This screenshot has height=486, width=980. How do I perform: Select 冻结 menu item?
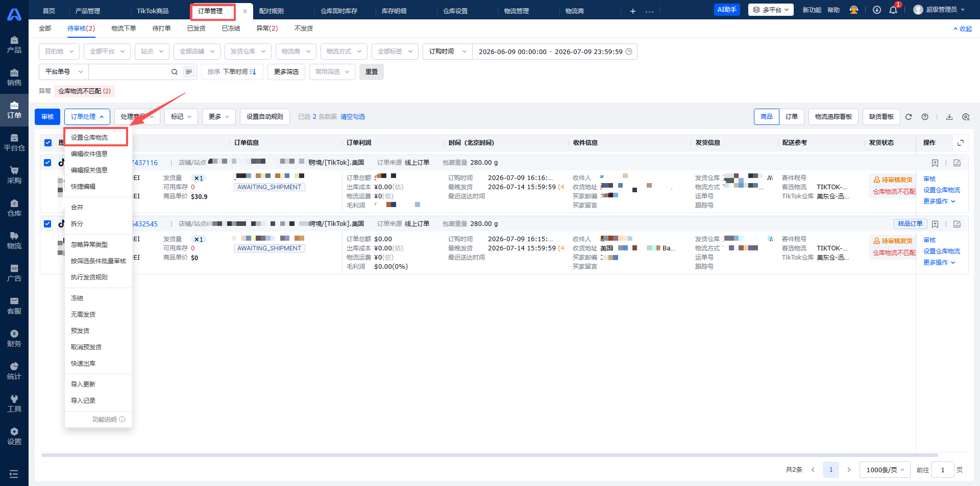click(x=77, y=298)
